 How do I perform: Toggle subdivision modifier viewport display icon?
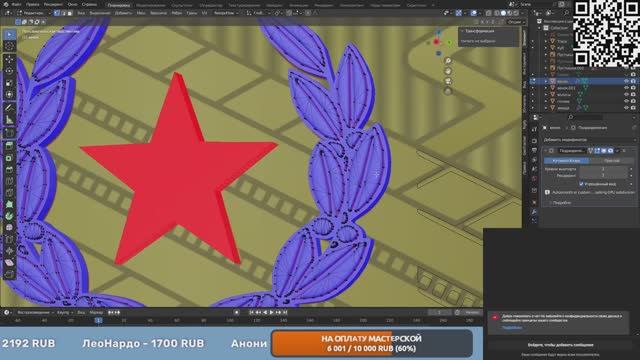pos(604,151)
